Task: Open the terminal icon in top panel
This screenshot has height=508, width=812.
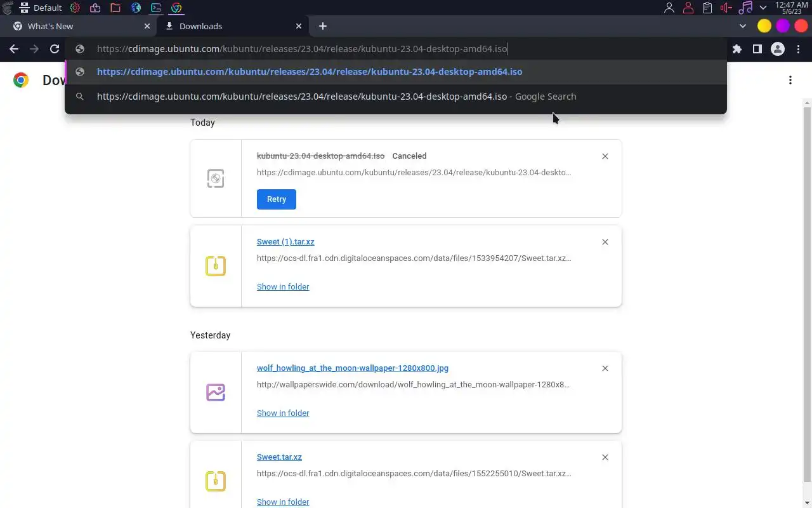Action: pos(156,8)
